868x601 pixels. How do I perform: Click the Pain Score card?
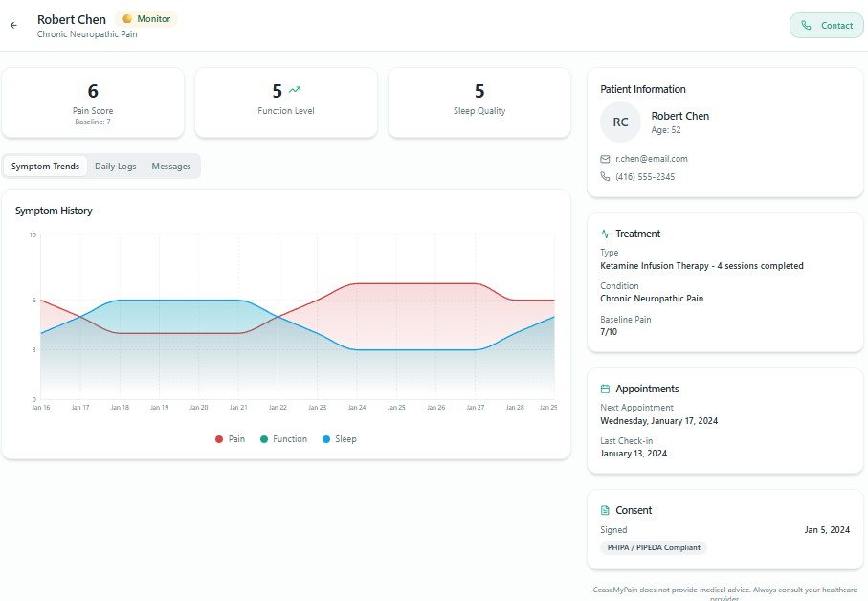[93, 102]
